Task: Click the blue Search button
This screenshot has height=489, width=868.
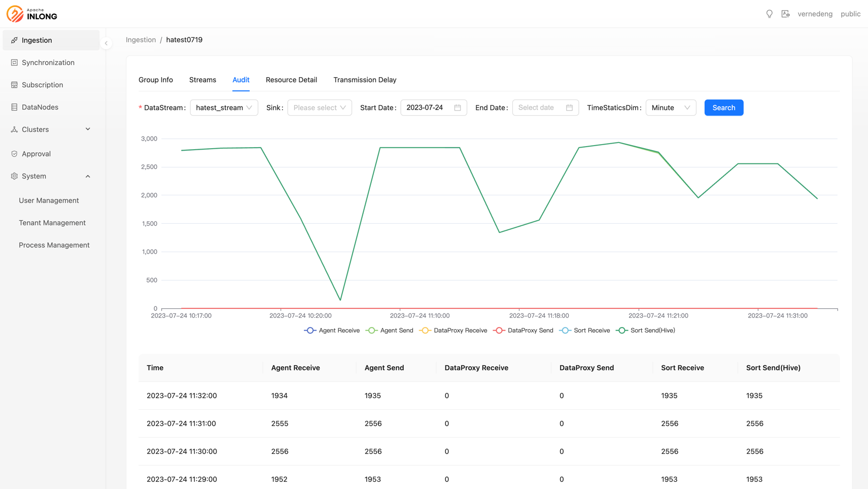Action: [723, 108]
